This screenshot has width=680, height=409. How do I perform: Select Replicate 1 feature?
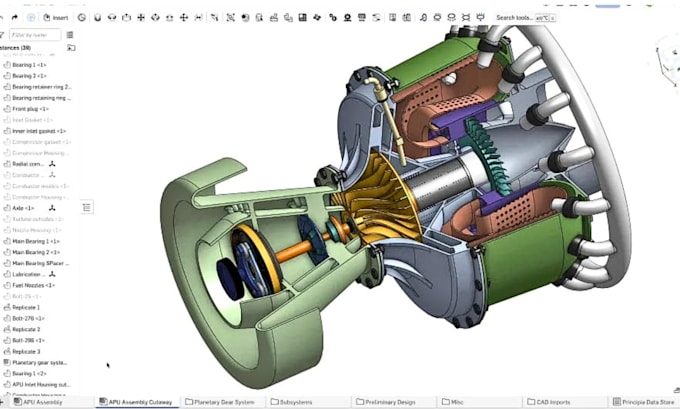(26, 308)
